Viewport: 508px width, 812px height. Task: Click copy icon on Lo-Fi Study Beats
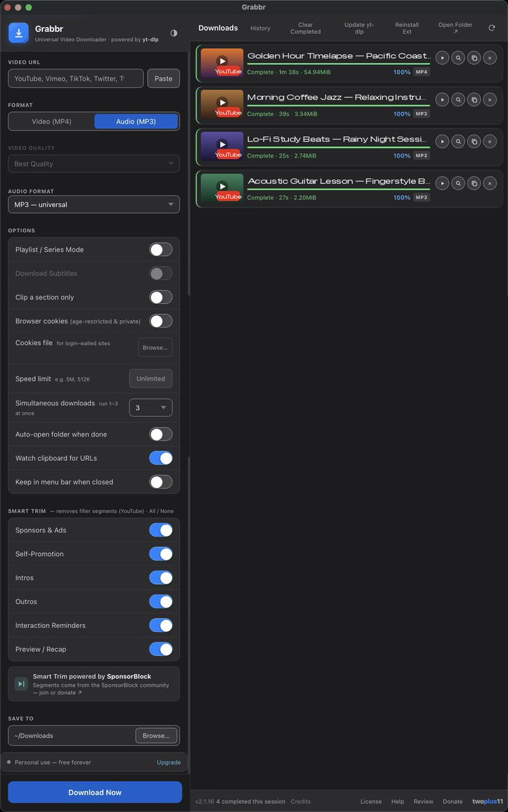[x=474, y=142]
